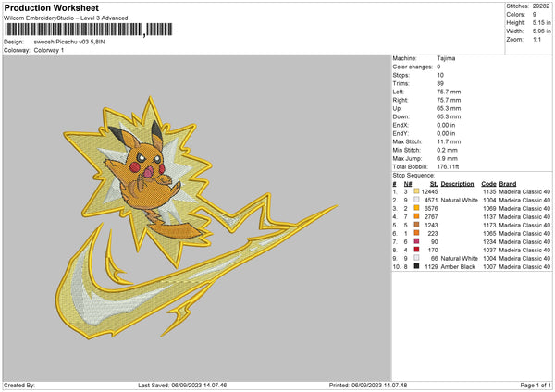Select the "EndX:" label

pyautogui.click(x=401, y=125)
